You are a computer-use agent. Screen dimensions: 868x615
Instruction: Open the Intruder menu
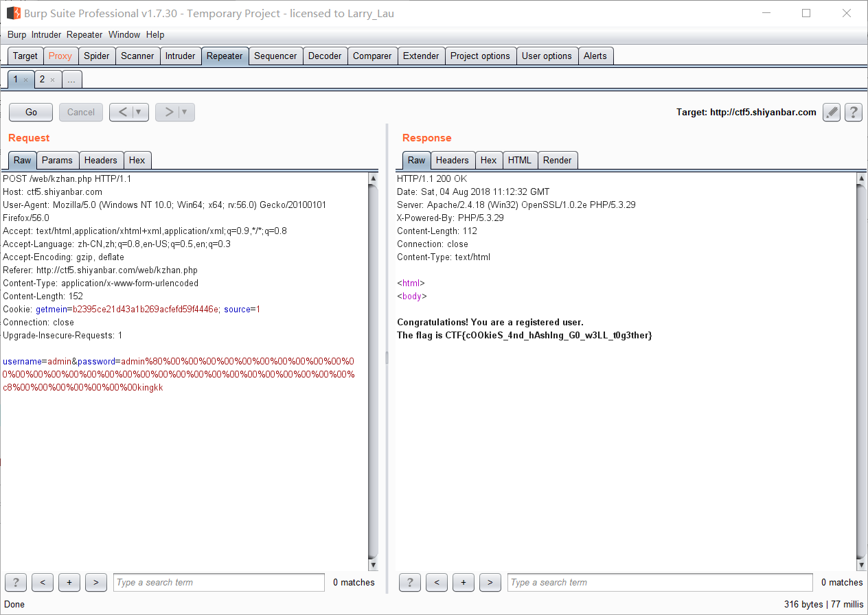point(46,34)
